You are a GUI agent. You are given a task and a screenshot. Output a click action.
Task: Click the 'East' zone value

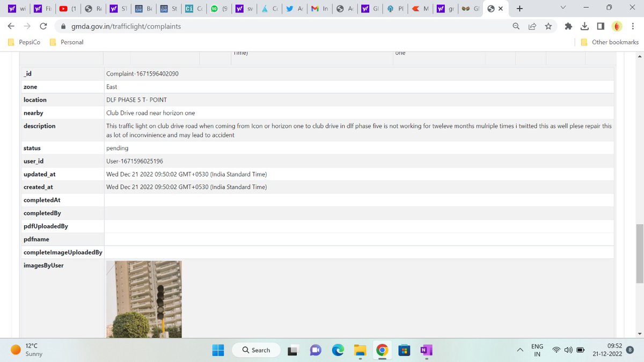coord(112,86)
